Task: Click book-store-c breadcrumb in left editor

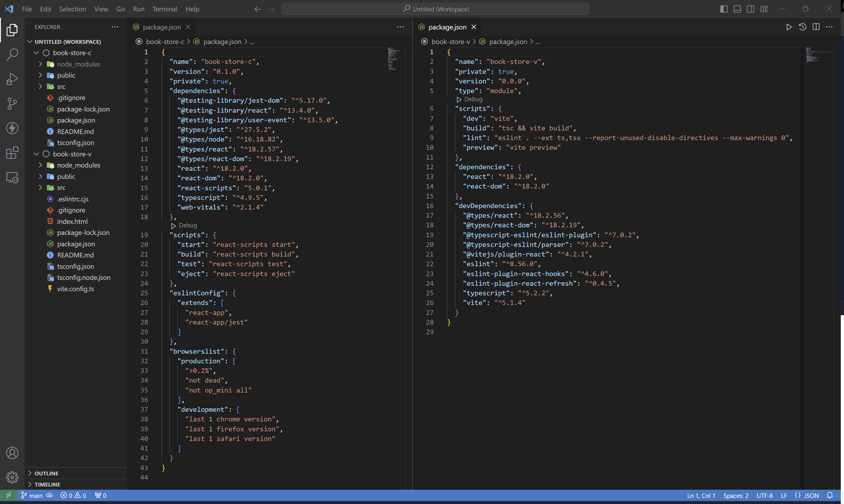Action: 165,42
